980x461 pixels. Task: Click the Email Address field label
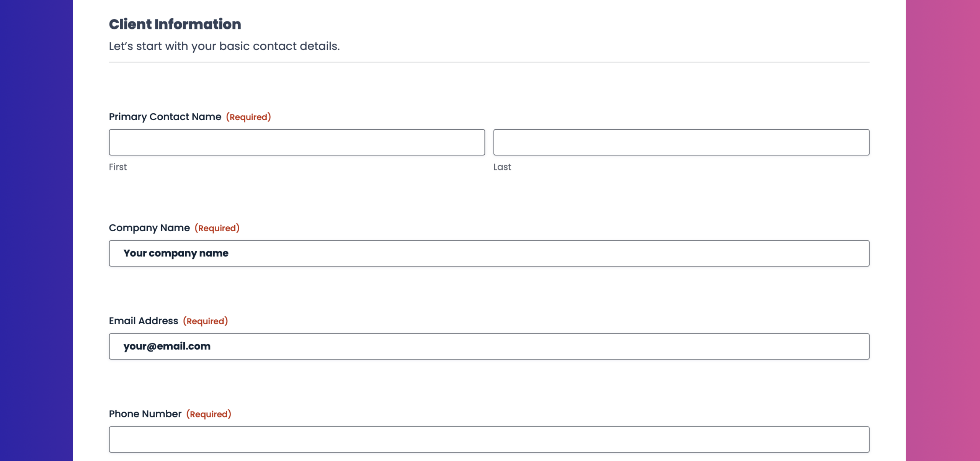pos(144,321)
